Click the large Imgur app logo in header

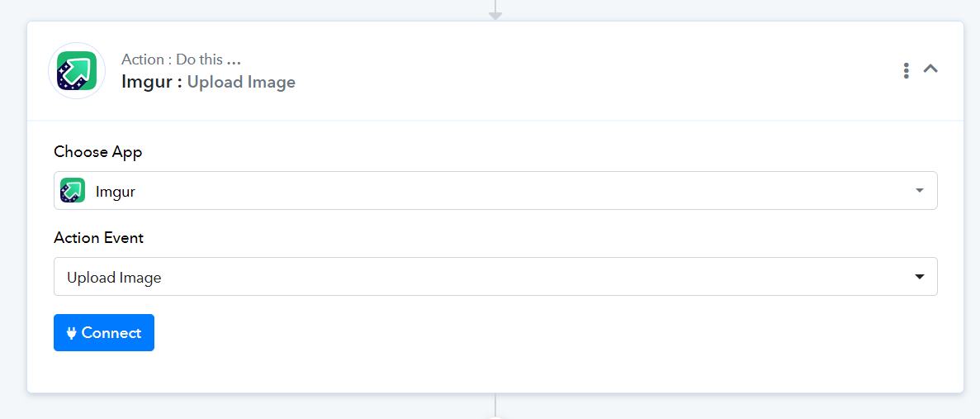point(77,71)
